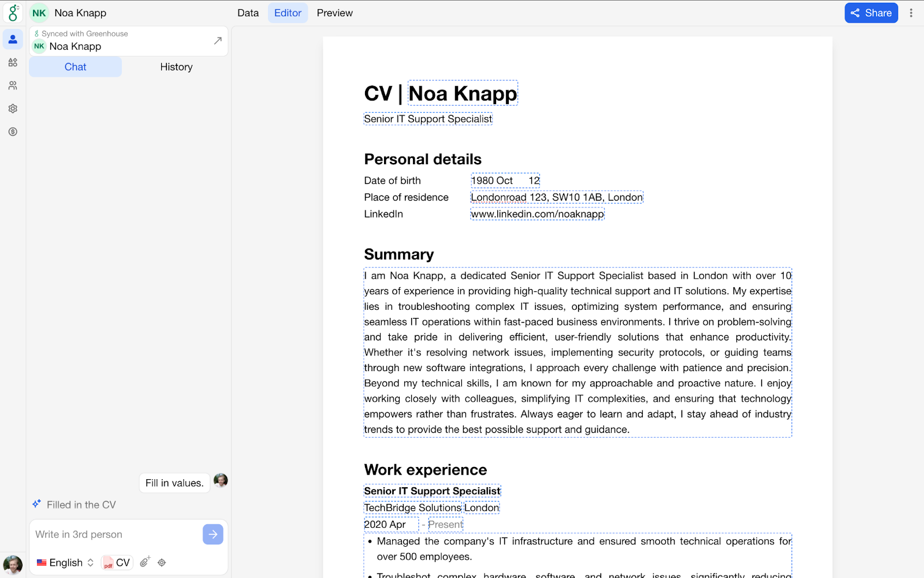Image resolution: width=924 pixels, height=578 pixels.
Task: Edit the Senior IT Support Specialist subtitle field
Action: coord(428,118)
